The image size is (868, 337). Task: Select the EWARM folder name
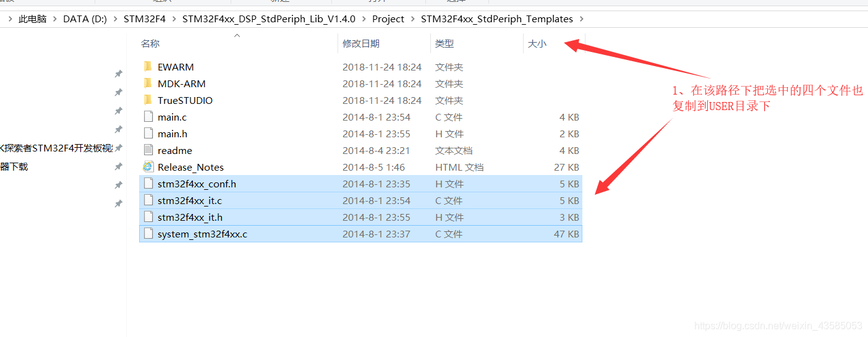pyautogui.click(x=176, y=67)
